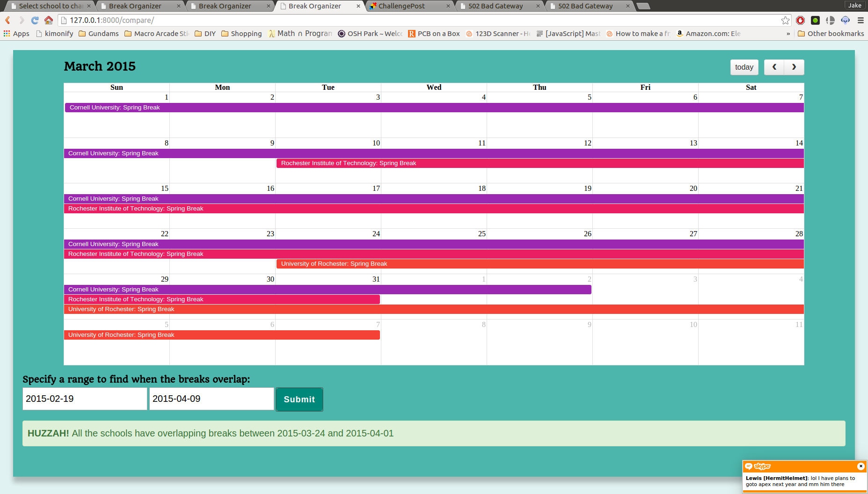Open the PCB on a Box bookmark
Viewport: 868px width, 494px height.
434,34
